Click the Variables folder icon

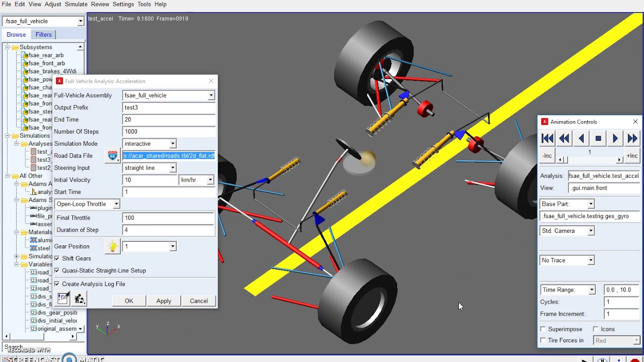24,264
